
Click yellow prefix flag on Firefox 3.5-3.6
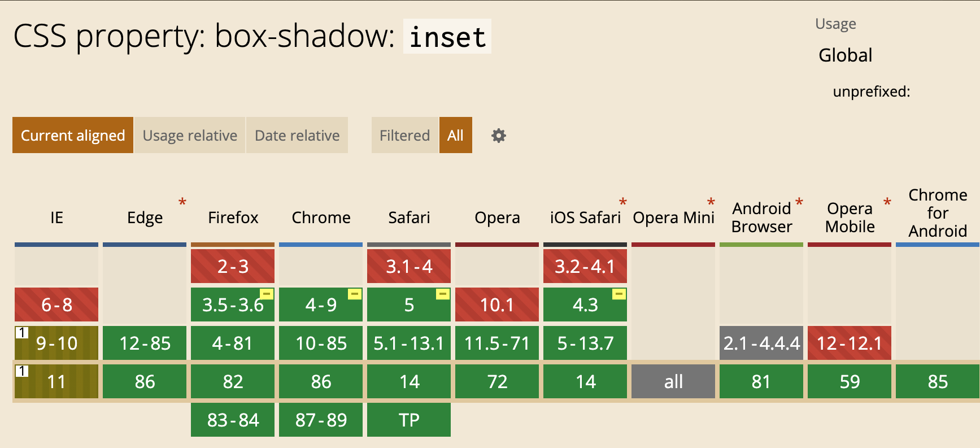click(267, 294)
